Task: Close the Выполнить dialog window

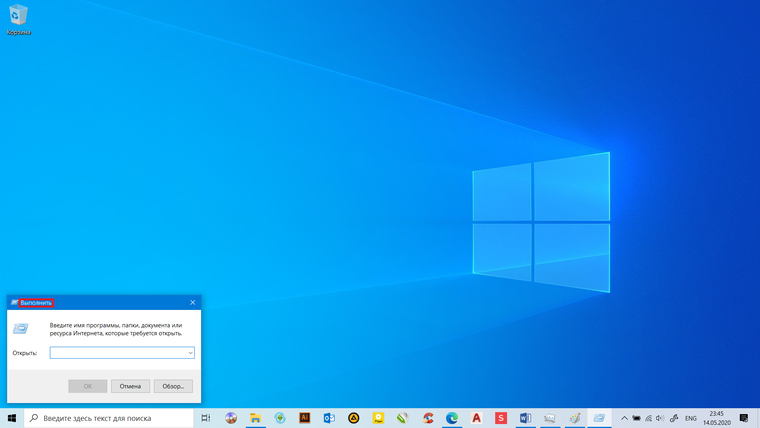Action: click(192, 302)
